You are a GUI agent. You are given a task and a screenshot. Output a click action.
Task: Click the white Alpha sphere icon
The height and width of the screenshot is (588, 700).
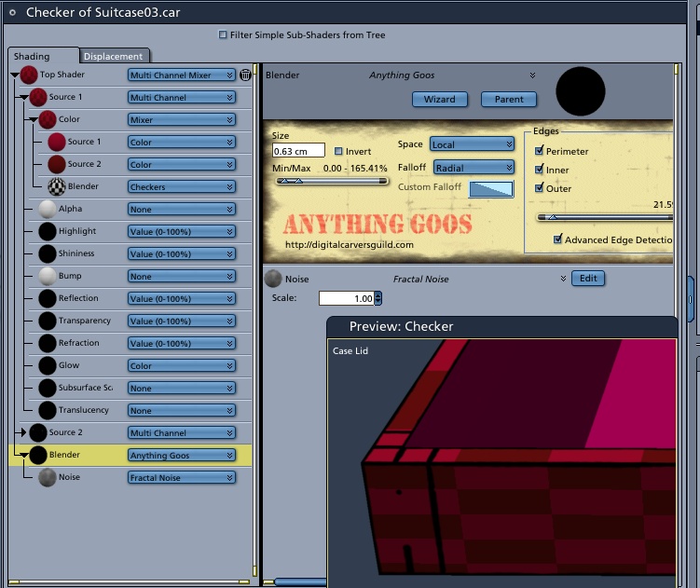48,209
